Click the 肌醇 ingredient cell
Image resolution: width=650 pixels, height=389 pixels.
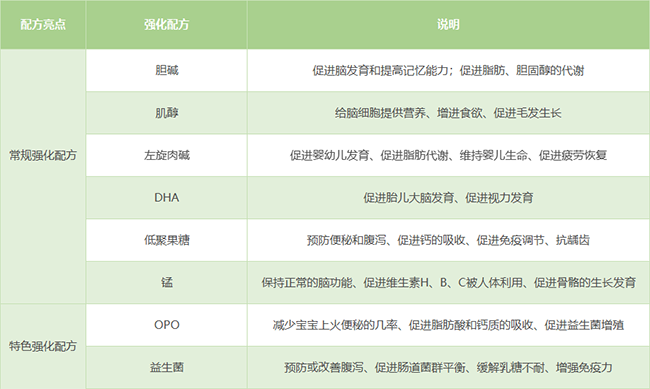pos(167,113)
